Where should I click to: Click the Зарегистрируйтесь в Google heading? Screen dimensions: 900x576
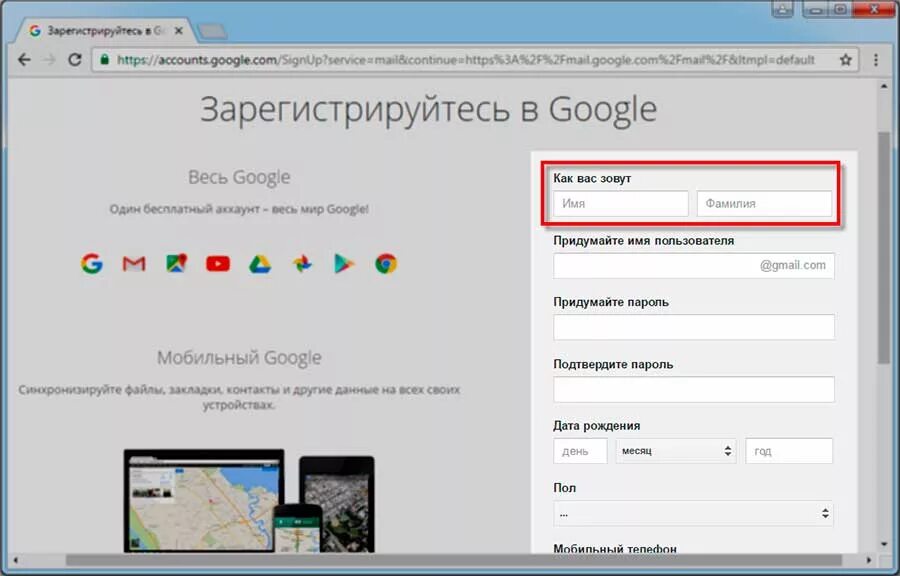point(428,110)
